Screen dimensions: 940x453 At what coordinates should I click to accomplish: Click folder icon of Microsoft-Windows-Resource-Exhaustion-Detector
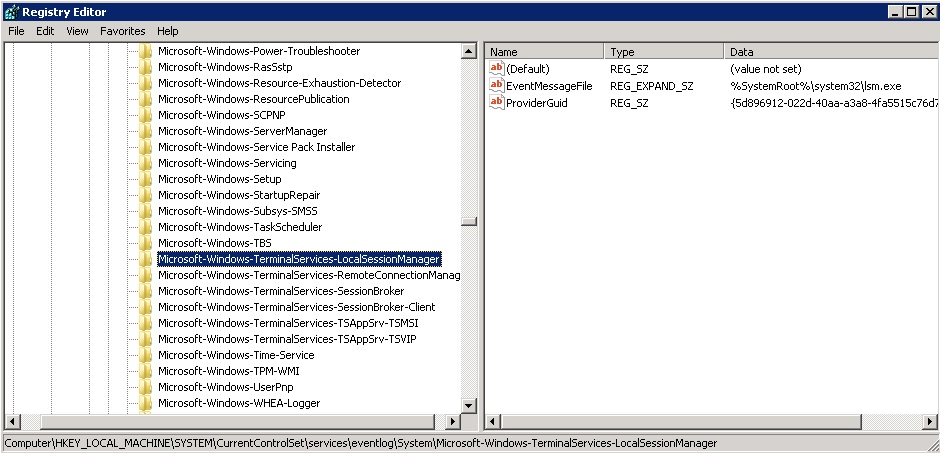[x=145, y=83]
